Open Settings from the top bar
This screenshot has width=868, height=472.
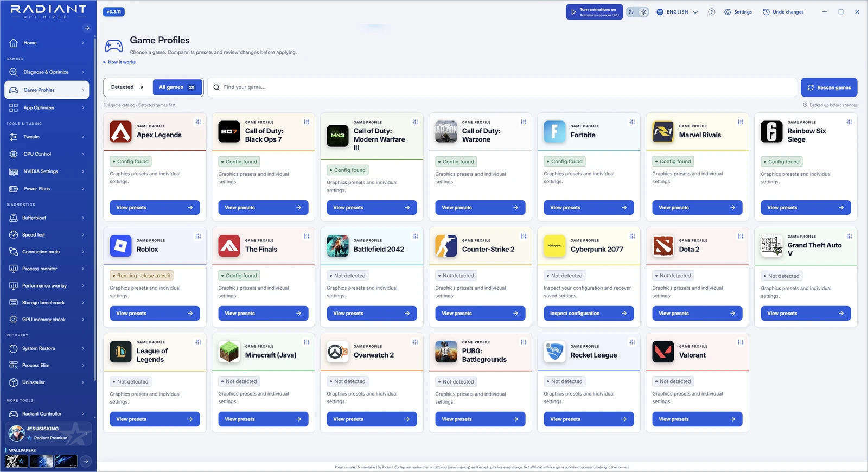point(738,12)
